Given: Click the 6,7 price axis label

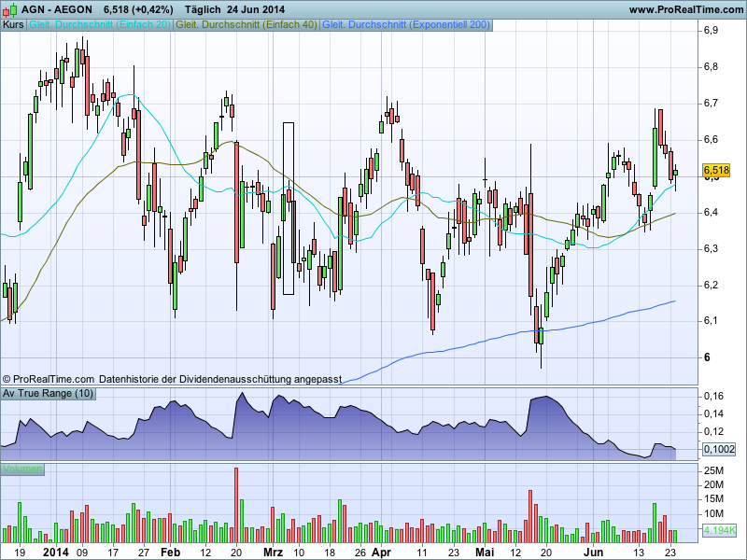Looking at the screenshot, I should (x=711, y=103).
